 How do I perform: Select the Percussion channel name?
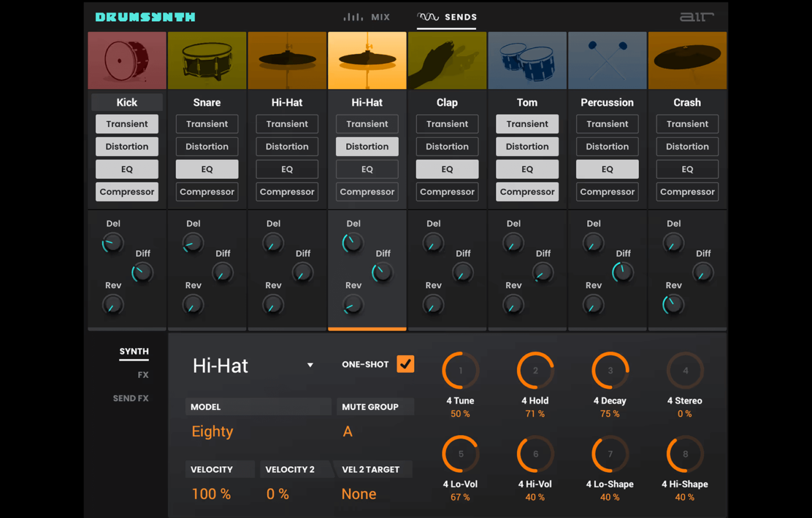pos(607,102)
